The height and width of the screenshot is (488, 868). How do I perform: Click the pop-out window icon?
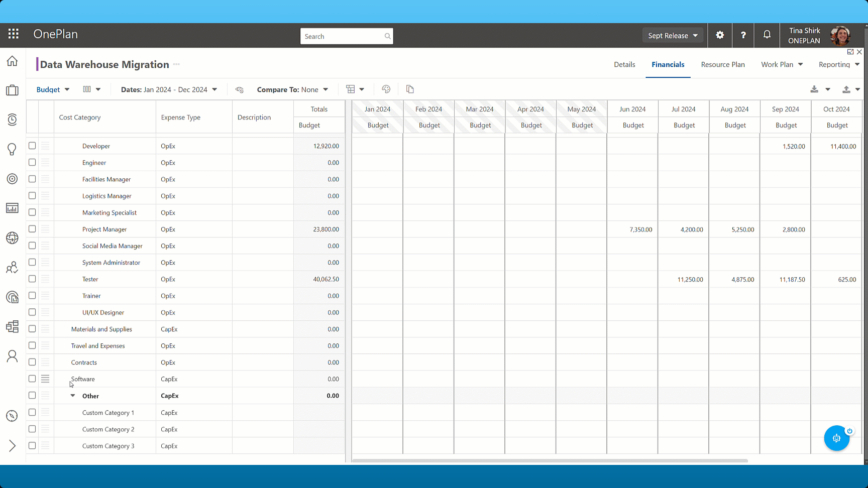tap(850, 52)
